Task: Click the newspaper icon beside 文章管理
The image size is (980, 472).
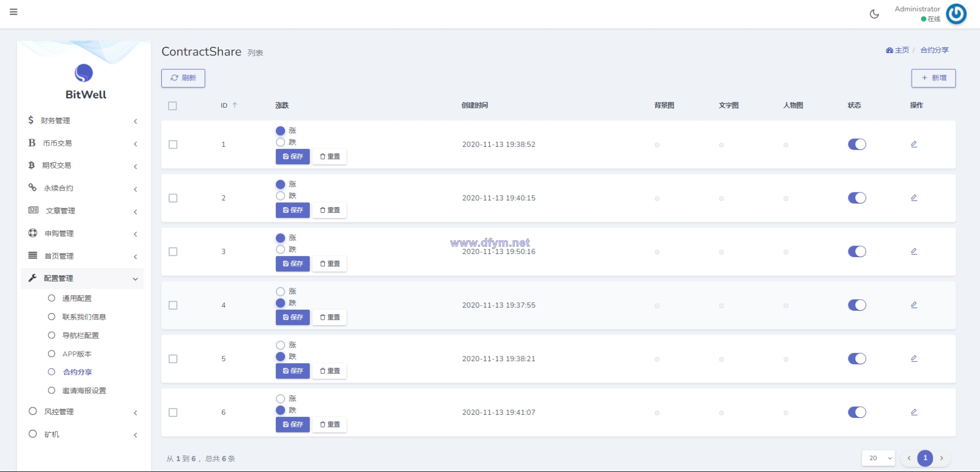Action: point(33,210)
